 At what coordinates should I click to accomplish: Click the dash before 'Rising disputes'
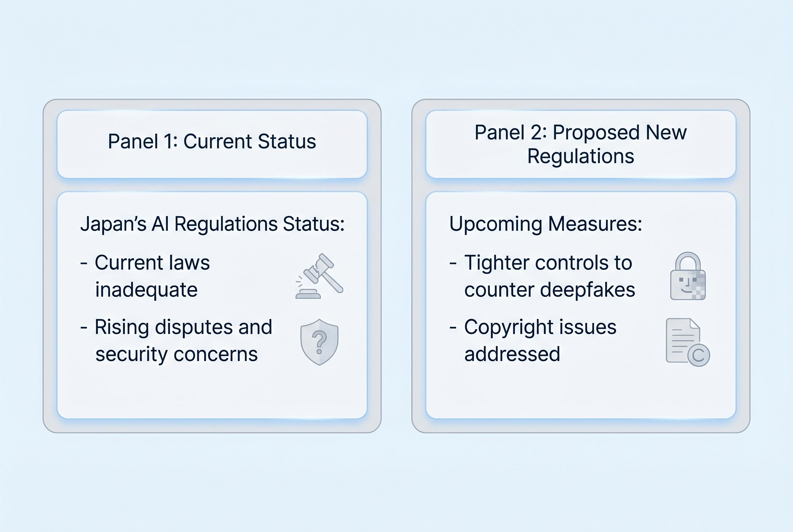pyautogui.click(x=84, y=327)
